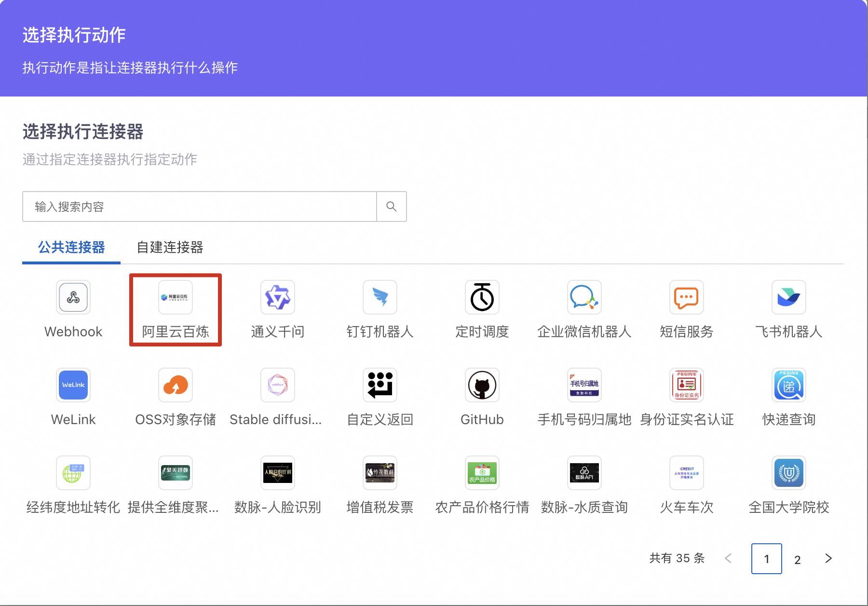
Task: Focus the 输入搜索内容 search field
Action: pyautogui.click(x=200, y=207)
